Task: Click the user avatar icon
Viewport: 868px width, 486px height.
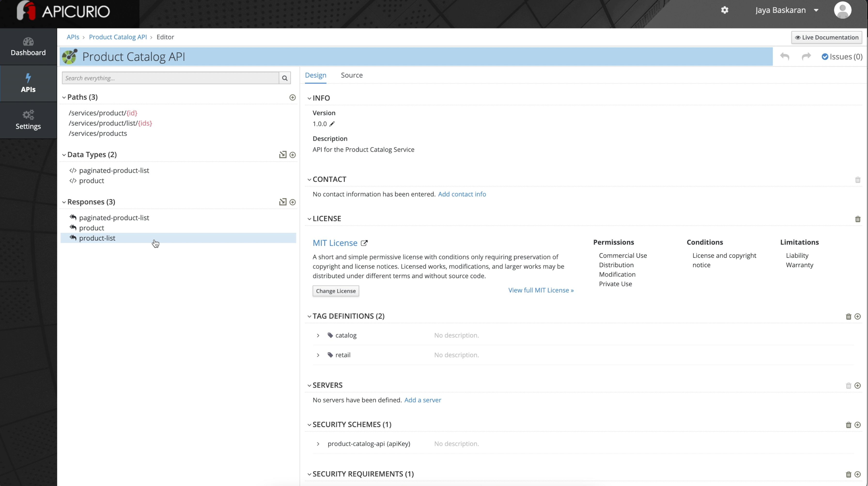Action: pyautogui.click(x=842, y=10)
